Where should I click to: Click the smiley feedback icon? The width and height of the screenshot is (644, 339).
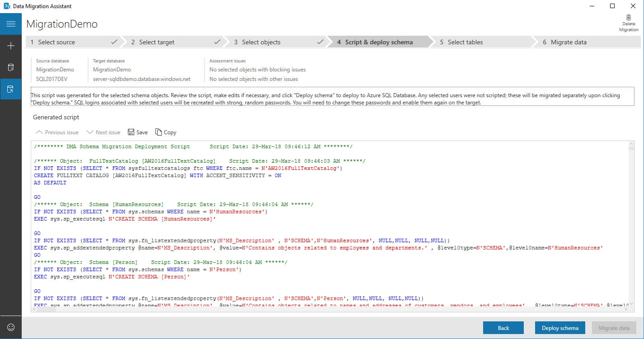pyautogui.click(x=11, y=327)
